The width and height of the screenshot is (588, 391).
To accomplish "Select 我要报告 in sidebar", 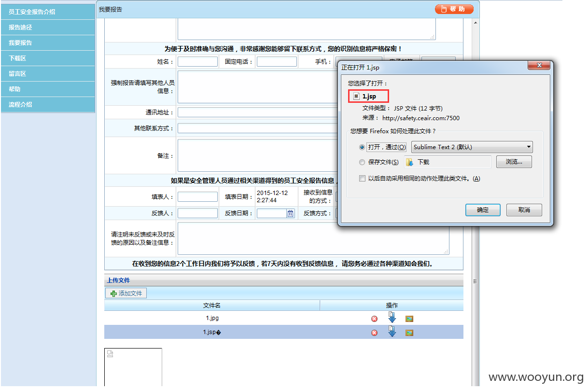I will (48, 43).
